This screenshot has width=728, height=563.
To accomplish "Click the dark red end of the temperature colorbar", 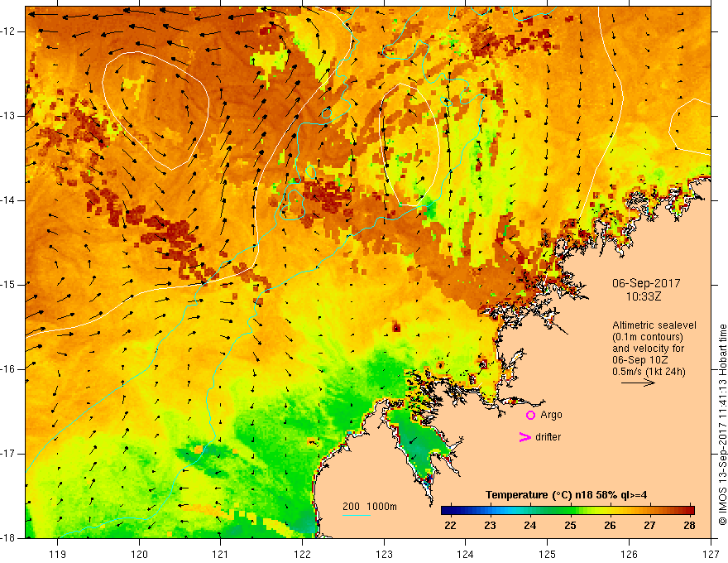I will click(x=691, y=511).
